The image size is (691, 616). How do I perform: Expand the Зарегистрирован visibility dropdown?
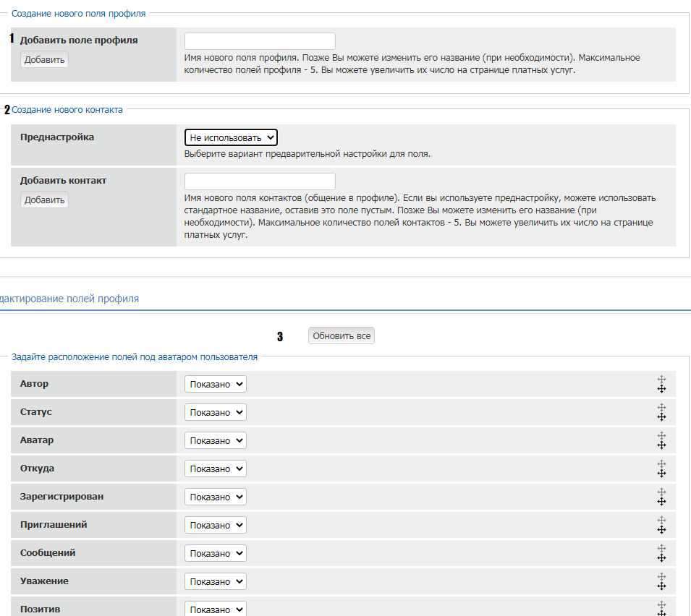[x=216, y=497]
